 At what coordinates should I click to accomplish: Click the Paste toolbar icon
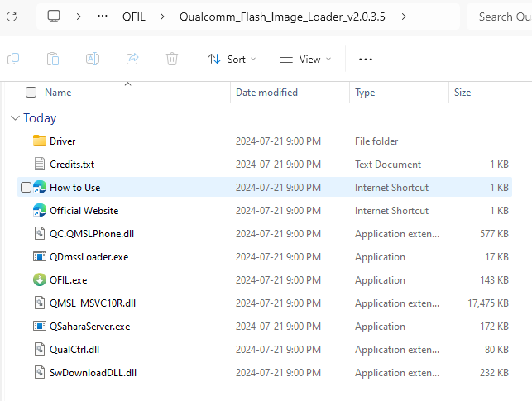click(x=53, y=59)
